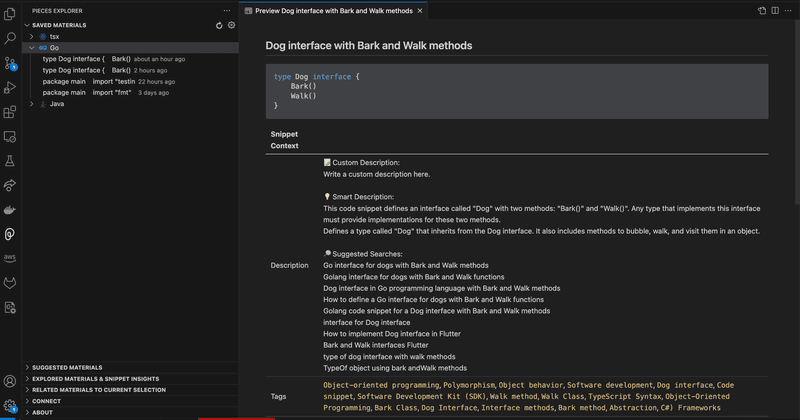Click 'type of dog interface with walk methods'

[x=389, y=357]
